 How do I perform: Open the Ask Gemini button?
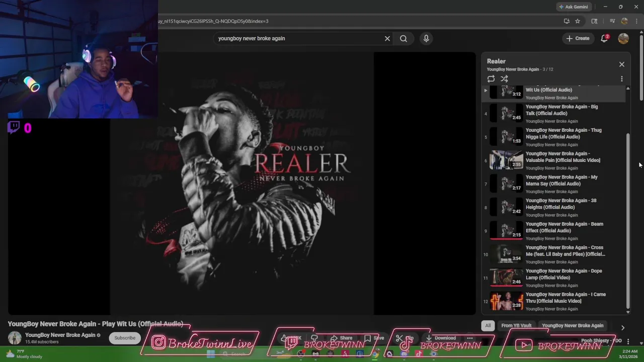(573, 7)
